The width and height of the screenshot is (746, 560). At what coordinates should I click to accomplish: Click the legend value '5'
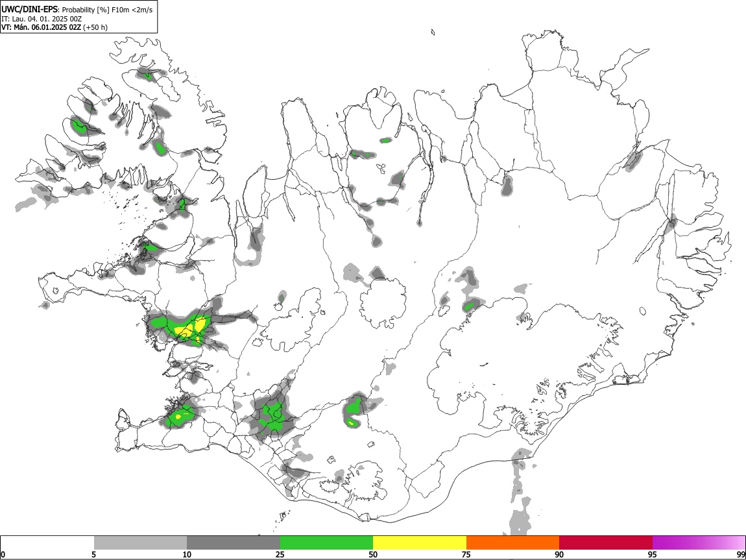(93, 554)
